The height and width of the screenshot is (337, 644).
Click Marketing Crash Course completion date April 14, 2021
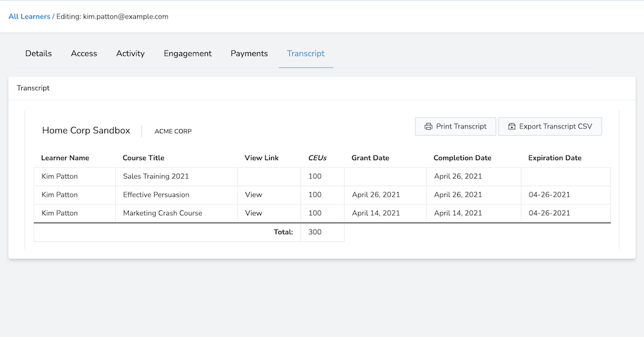458,213
